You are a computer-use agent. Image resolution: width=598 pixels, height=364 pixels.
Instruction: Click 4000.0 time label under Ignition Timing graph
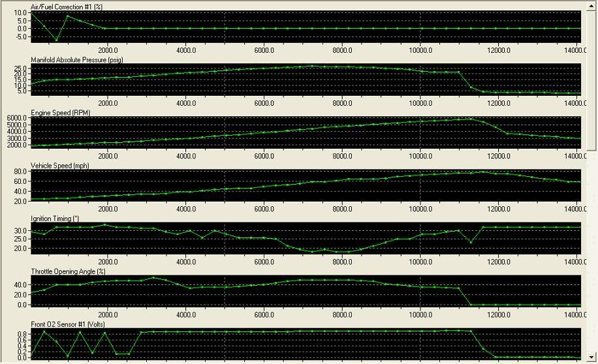tap(186, 262)
